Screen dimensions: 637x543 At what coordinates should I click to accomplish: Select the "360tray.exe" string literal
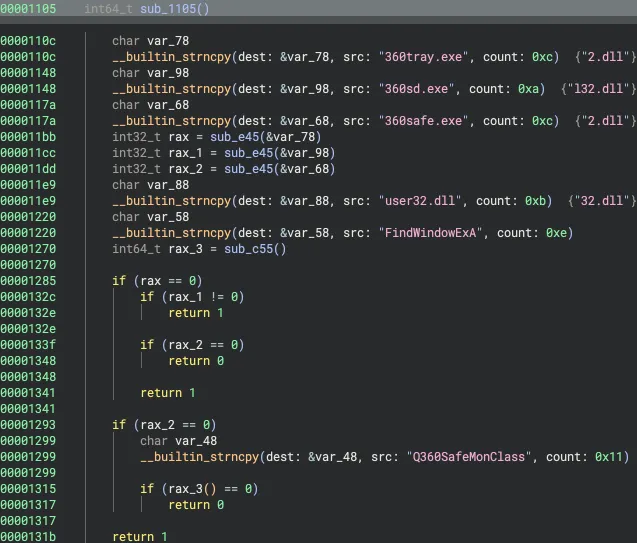[423, 56]
